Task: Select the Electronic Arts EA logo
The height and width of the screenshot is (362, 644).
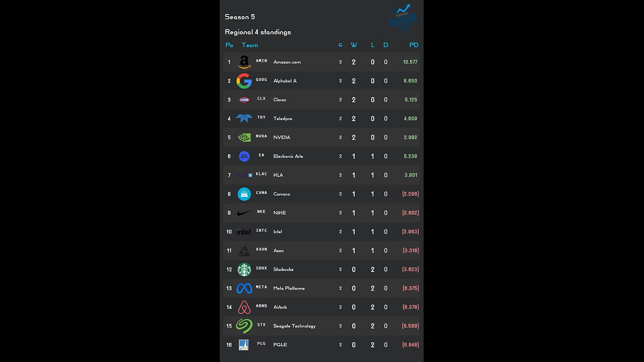Action: pyautogui.click(x=244, y=156)
